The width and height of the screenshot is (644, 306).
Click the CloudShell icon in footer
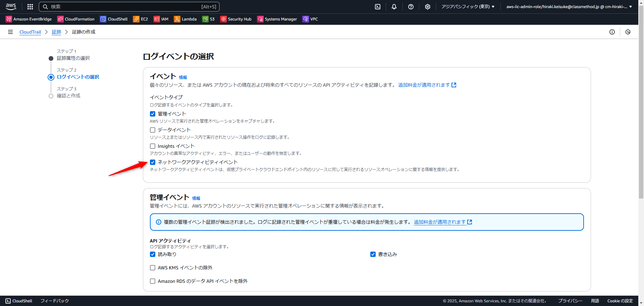pyautogui.click(x=8, y=301)
